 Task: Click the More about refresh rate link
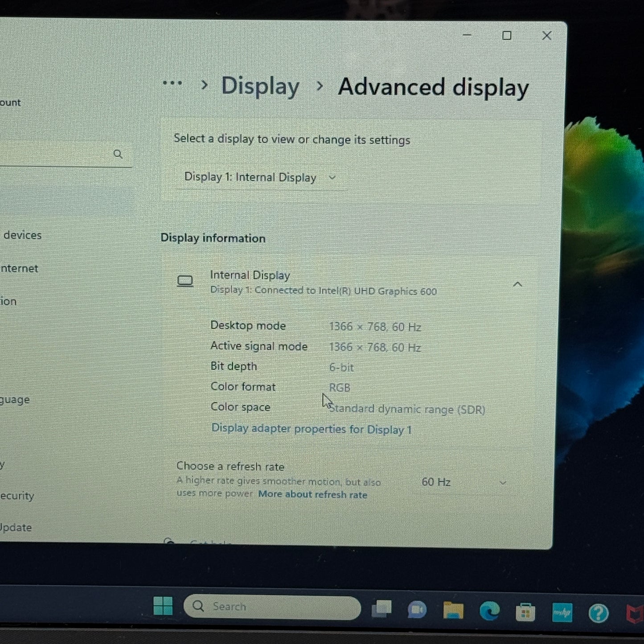(313, 495)
